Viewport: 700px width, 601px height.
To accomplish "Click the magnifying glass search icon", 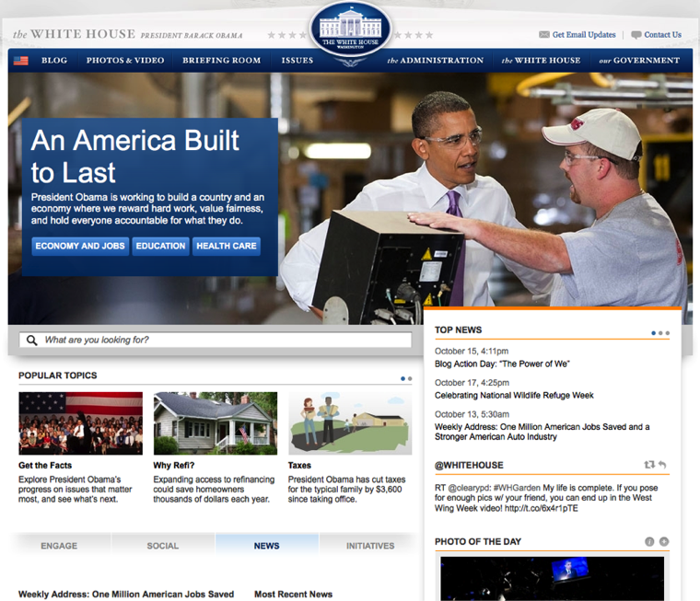I will [31, 340].
